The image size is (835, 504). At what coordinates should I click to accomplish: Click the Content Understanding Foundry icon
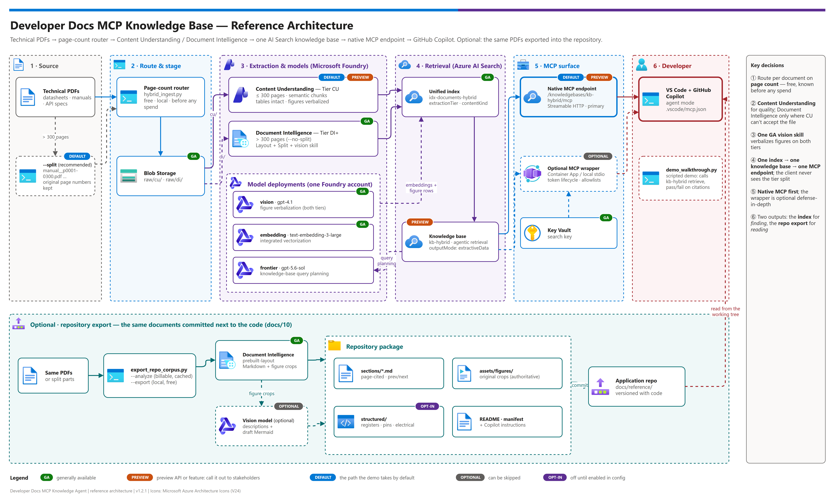pos(241,95)
